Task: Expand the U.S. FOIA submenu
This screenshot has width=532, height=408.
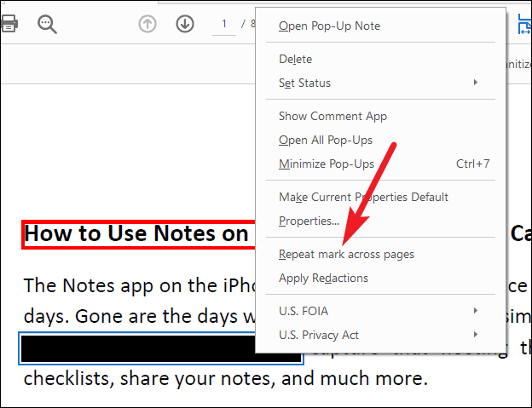Action: (x=381, y=311)
